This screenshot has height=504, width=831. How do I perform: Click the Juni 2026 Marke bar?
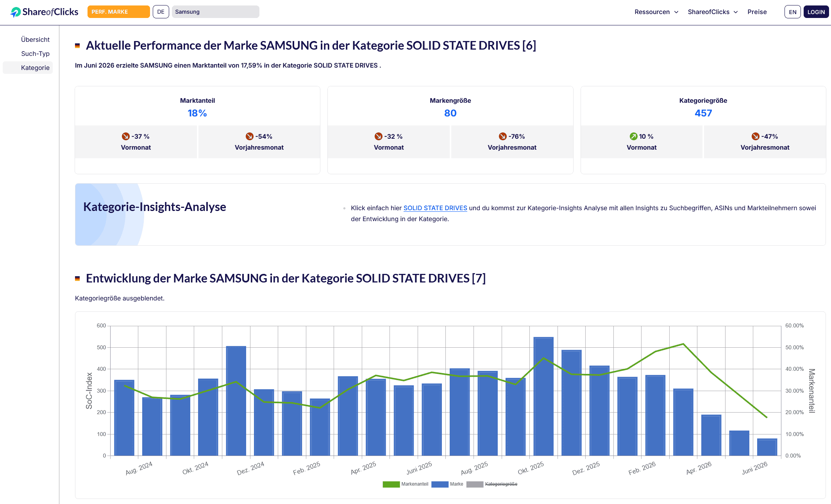[x=767, y=447]
